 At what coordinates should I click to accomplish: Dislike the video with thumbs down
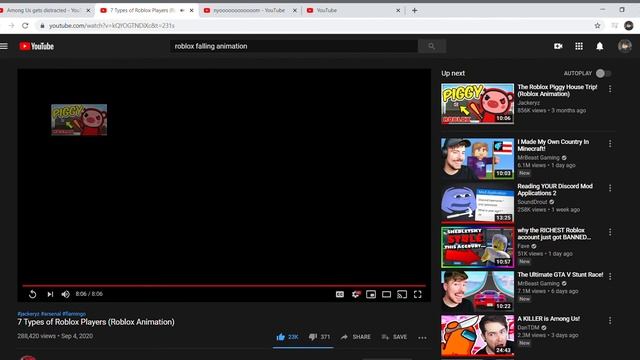(x=319, y=337)
